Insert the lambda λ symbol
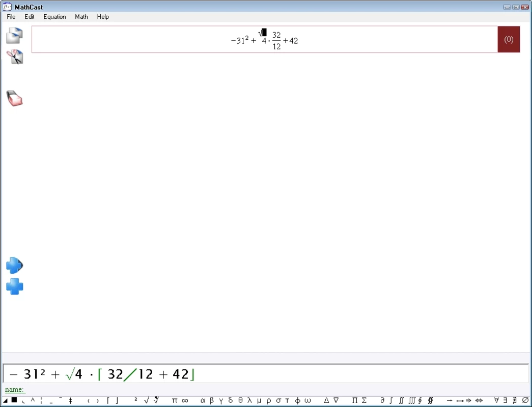Viewport: 532px width, 407px height. pyautogui.click(x=250, y=400)
